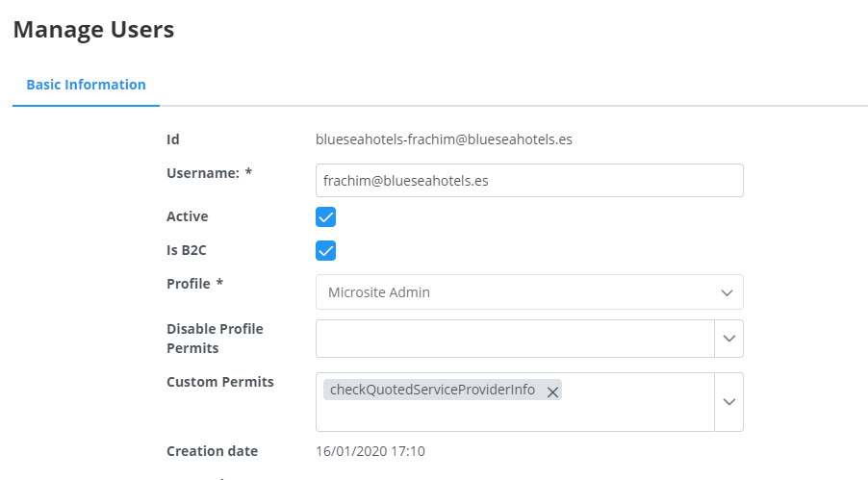Switch to the Basic Information tab
The image size is (868, 480).
click(86, 85)
